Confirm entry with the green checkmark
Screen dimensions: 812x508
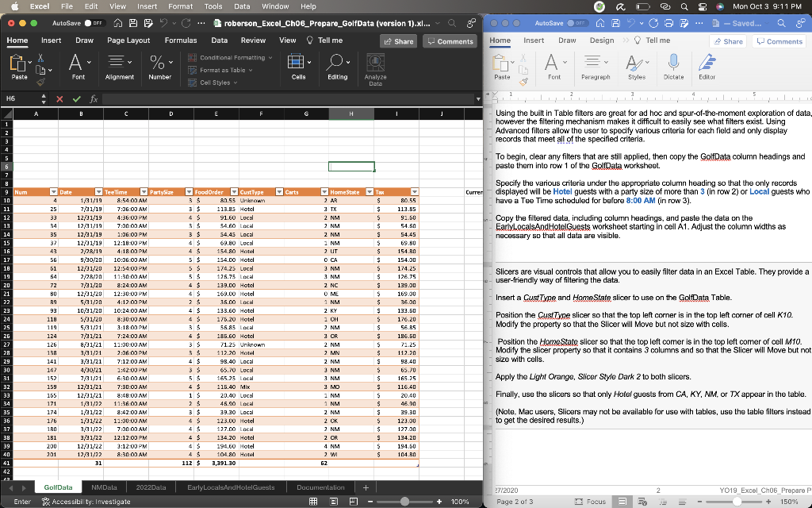[77, 99]
